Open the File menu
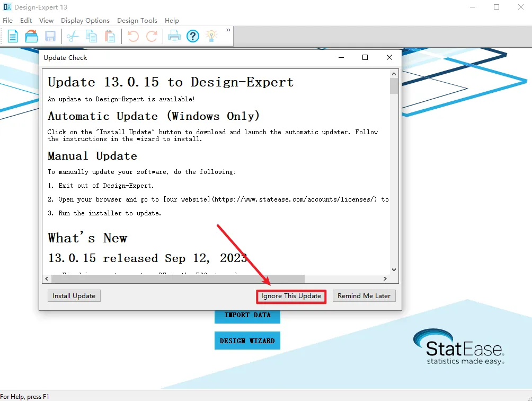This screenshot has height=401, width=532. [7, 21]
